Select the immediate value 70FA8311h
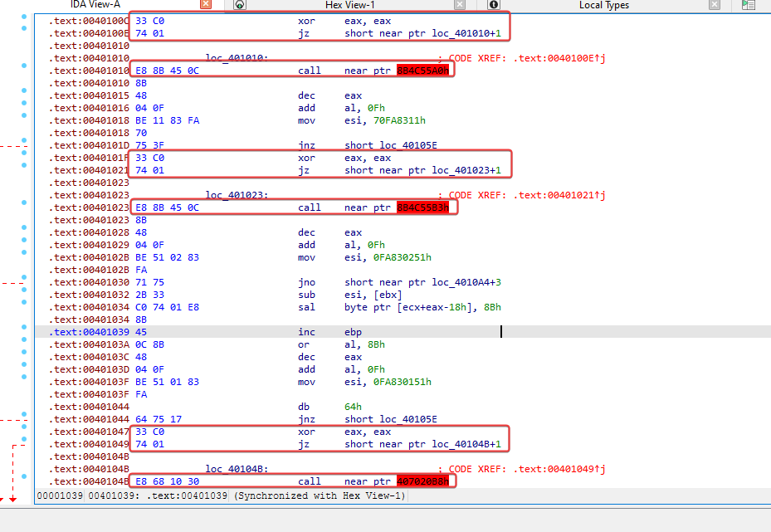 tap(400, 120)
